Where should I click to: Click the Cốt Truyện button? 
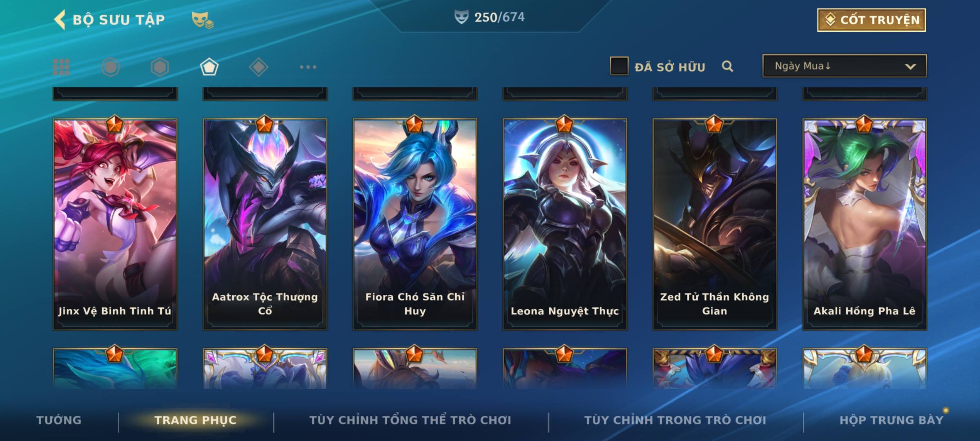[x=871, y=20]
